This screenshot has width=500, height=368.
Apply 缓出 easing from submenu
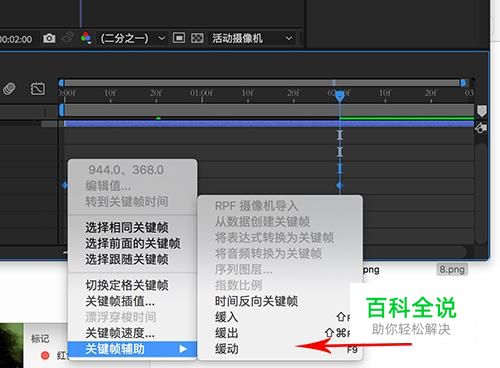(x=226, y=333)
